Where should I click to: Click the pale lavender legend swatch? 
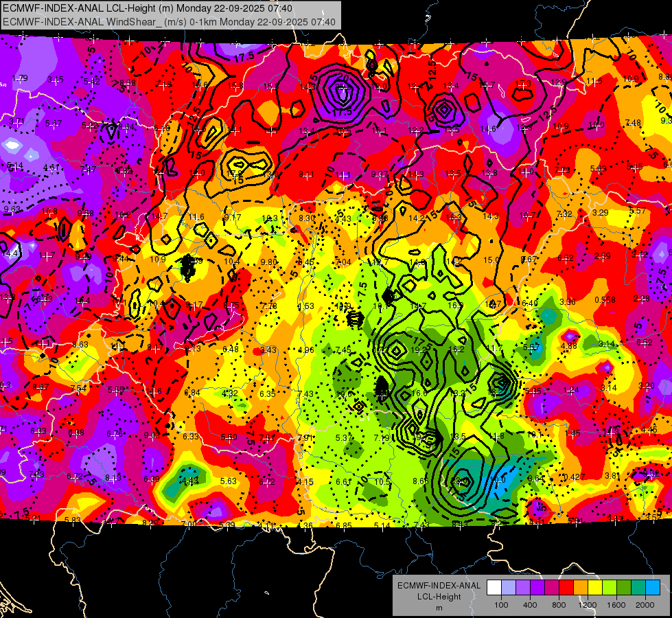pyautogui.click(x=509, y=588)
